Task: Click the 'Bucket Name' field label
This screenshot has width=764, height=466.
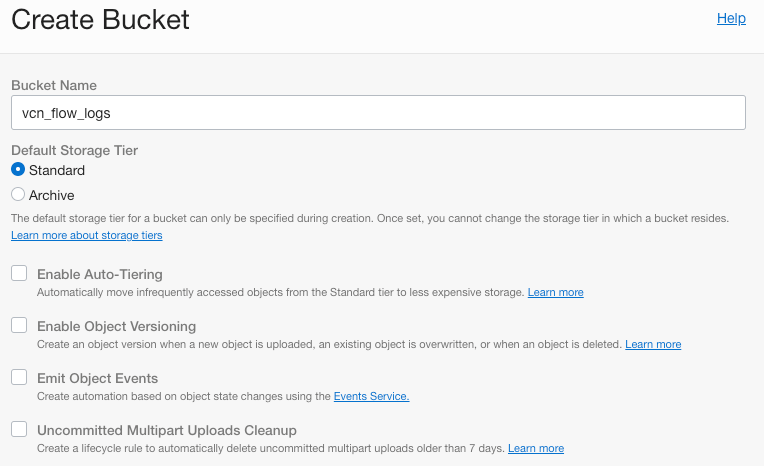Action: (x=54, y=86)
